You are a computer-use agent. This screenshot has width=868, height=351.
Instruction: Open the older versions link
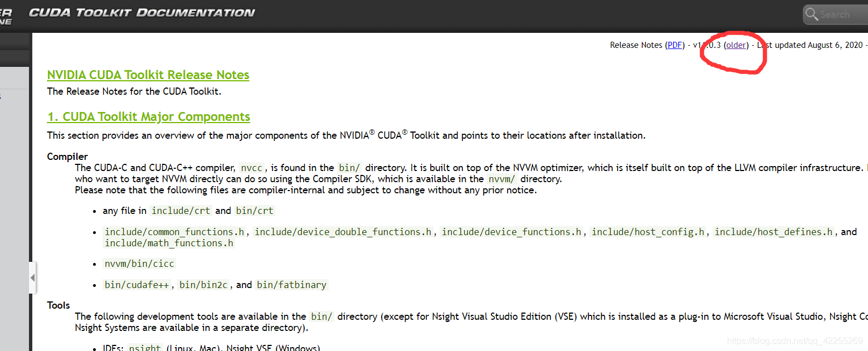736,45
